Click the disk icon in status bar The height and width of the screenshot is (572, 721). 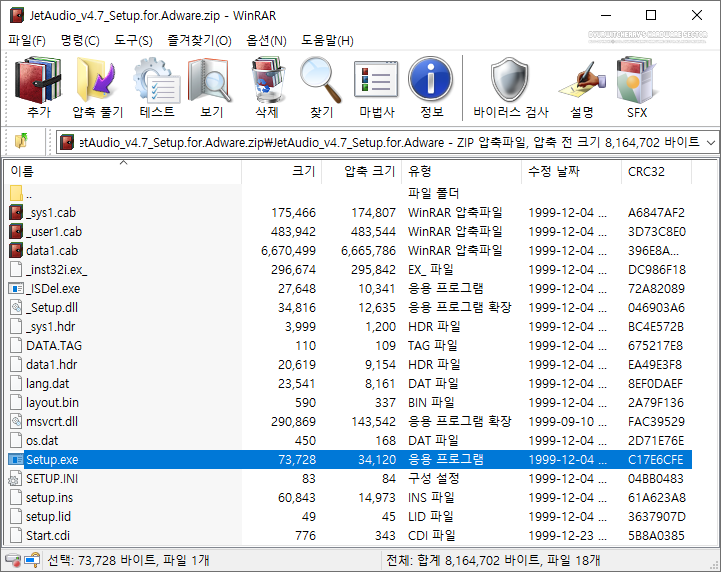12,561
